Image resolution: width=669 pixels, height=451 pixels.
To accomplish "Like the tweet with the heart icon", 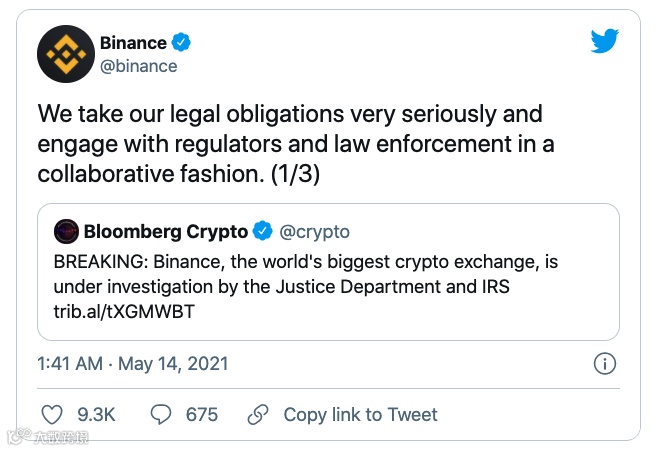I will tap(52, 414).
